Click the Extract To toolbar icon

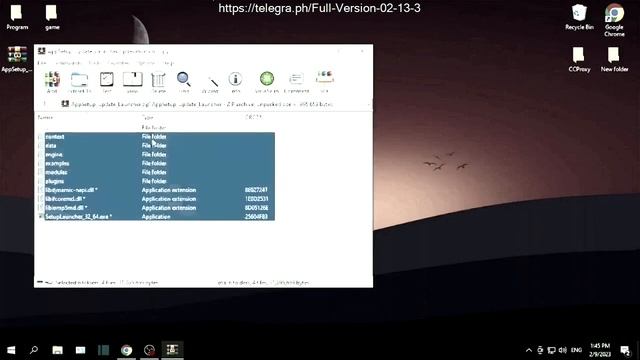79,82
